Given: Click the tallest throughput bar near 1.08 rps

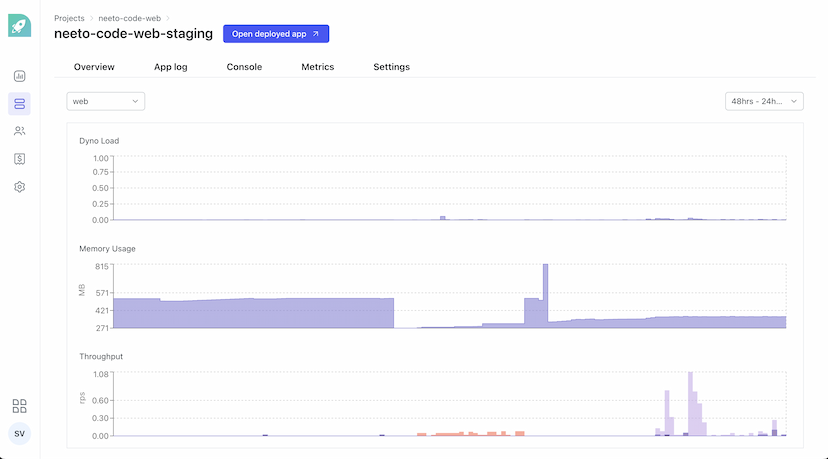Looking at the screenshot, I should 690,404.
